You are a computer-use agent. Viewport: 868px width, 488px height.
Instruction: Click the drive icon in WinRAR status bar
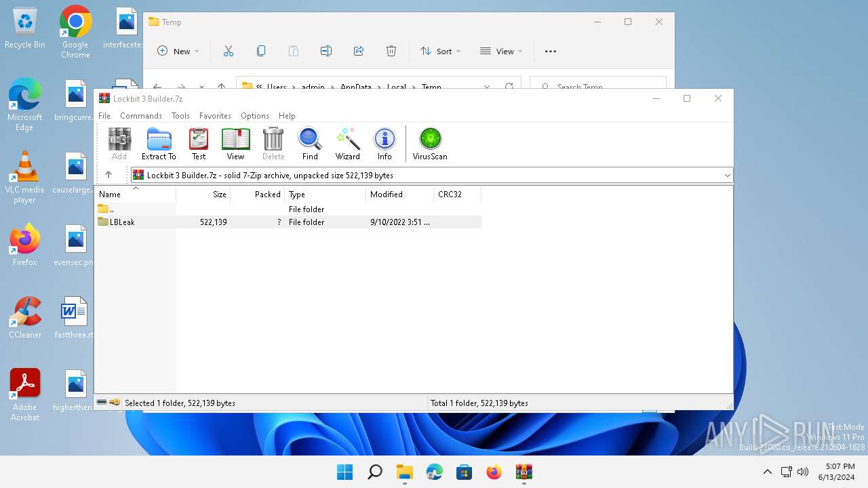102,403
